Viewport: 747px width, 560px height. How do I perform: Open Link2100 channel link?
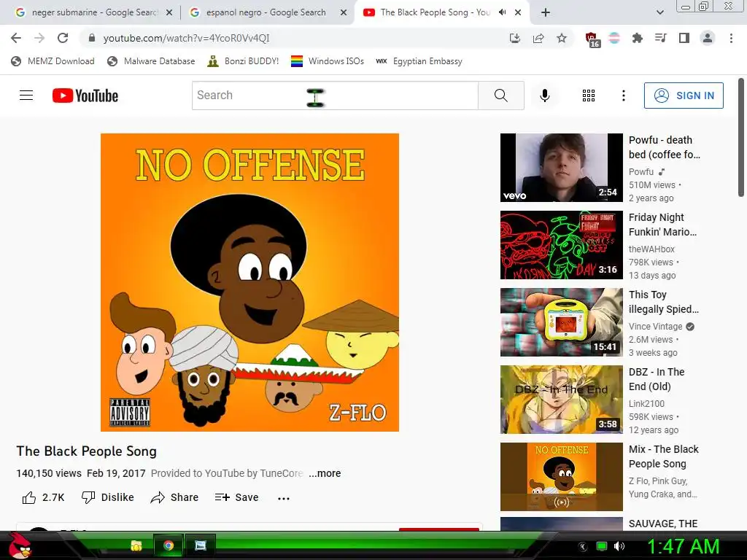[x=646, y=404]
